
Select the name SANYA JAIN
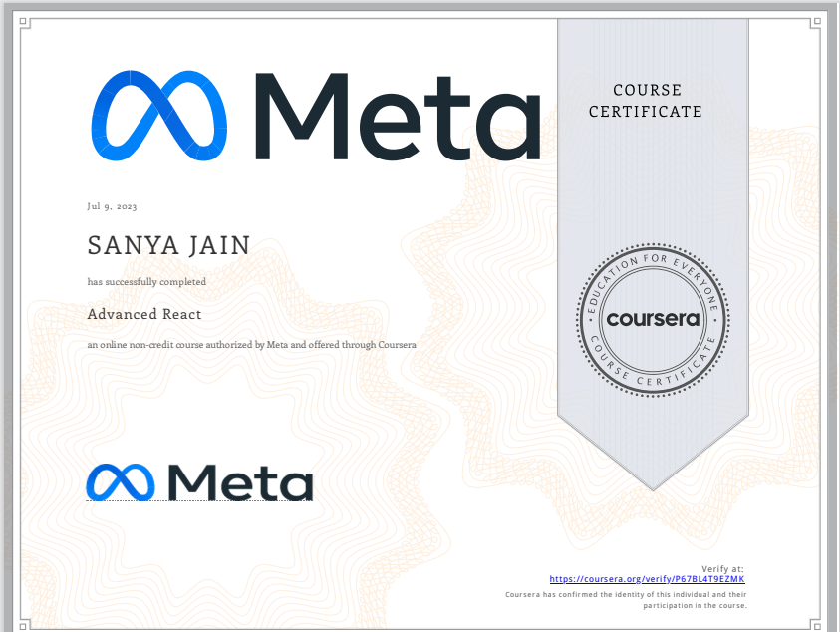click(x=168, y=245)
